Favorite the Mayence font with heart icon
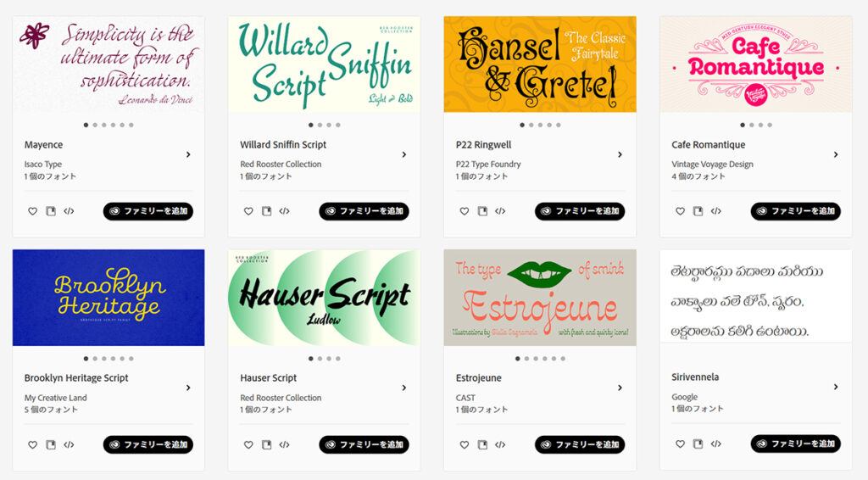Viewport: 868px width, 480px height. point(33,211)
